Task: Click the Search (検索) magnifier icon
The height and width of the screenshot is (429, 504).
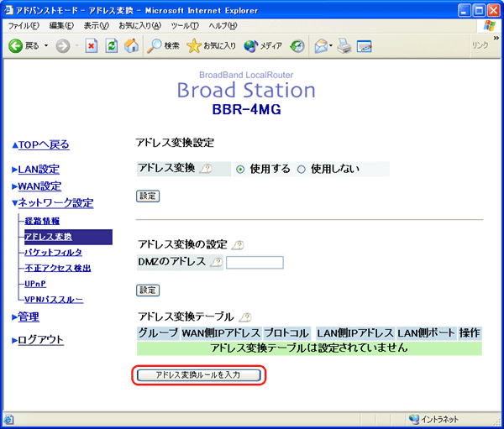Action: pos(154,46)
